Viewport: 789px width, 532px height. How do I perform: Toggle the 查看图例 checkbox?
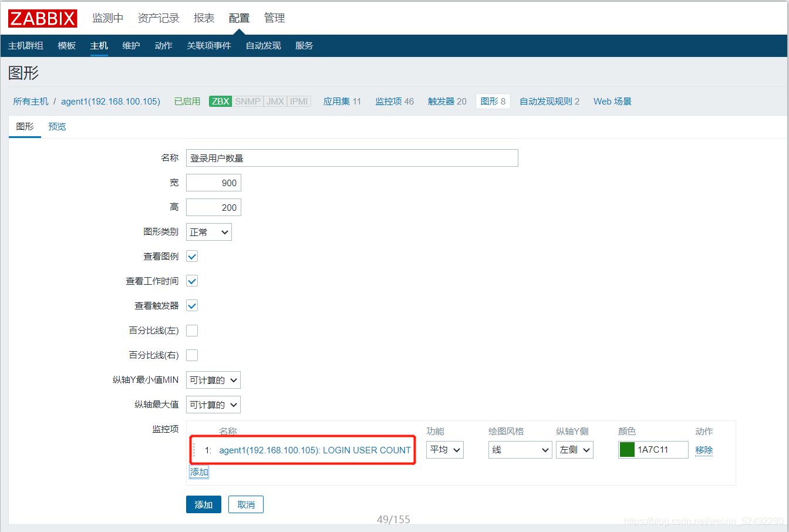click(192, 257)
